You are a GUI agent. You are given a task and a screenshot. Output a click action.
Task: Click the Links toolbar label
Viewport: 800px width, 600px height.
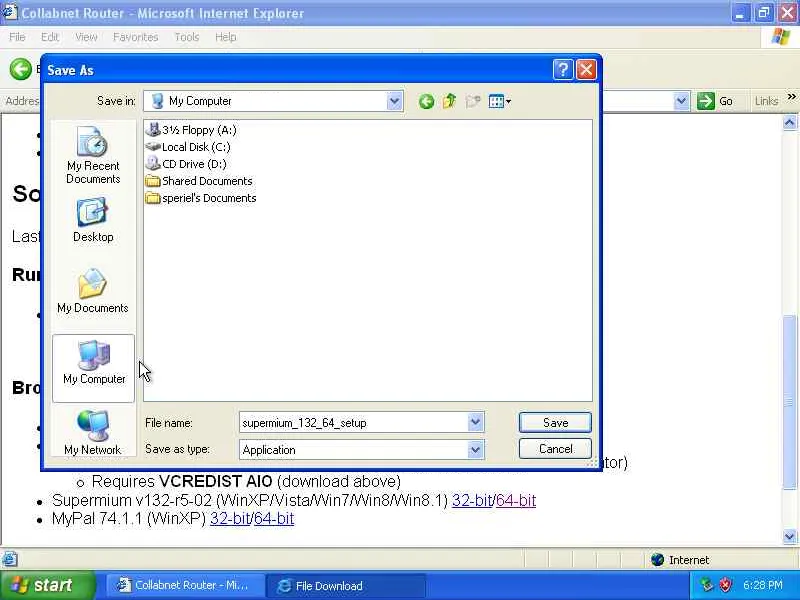(x=766, y=102)
